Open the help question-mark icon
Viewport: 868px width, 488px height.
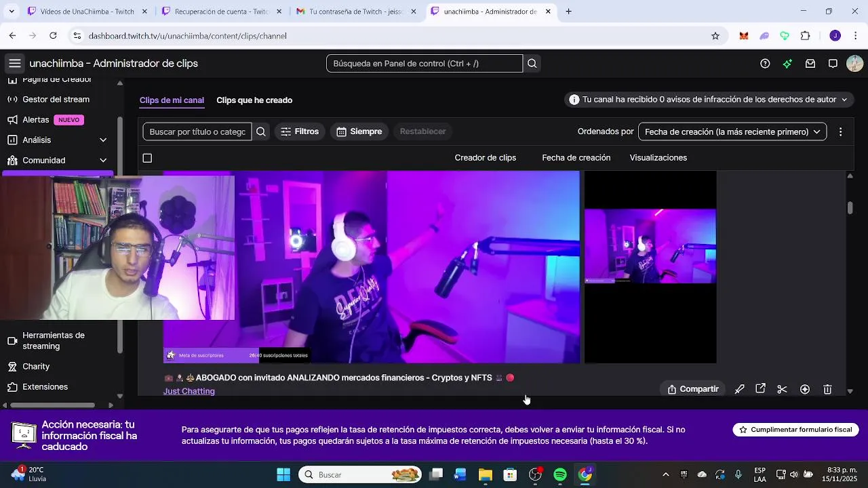pyautogui.click(x=765, y=64)
